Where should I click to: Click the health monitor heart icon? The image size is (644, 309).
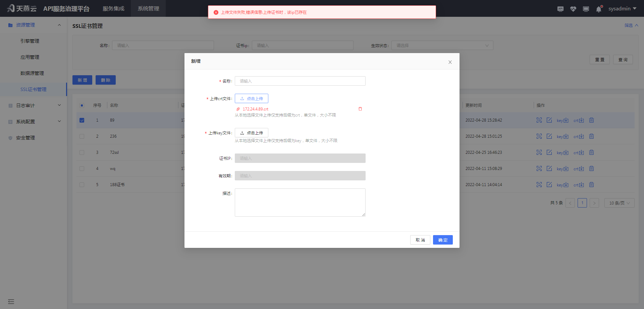(573, 9)
